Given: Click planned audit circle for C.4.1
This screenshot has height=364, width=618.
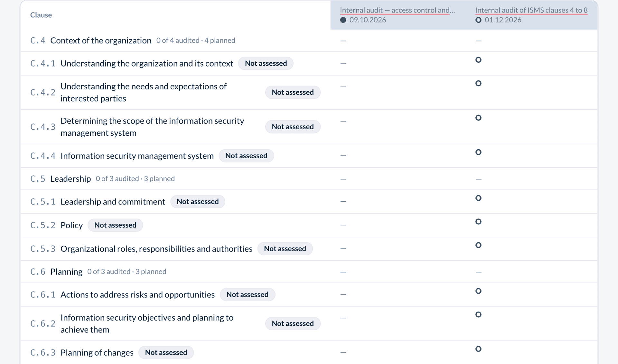Looking at the screenshot, I should point(478,60).
